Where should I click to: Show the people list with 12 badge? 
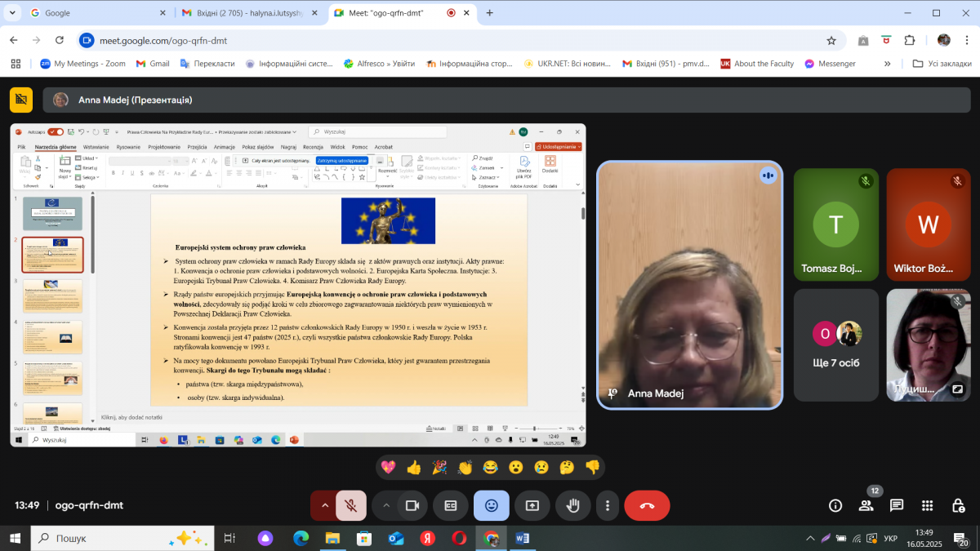coord(866,505)
